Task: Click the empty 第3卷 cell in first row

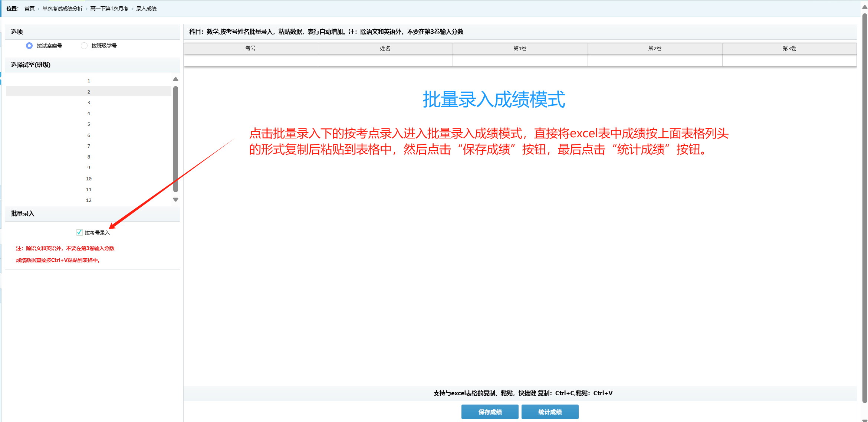Action: coord(789,60)
